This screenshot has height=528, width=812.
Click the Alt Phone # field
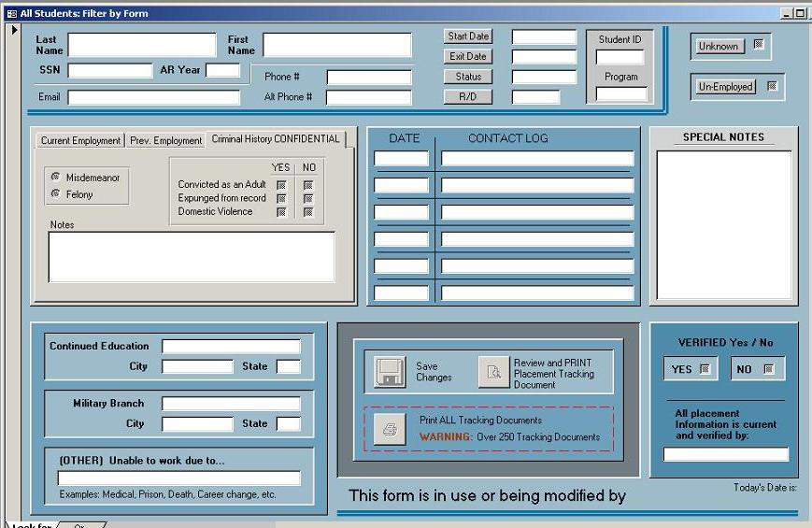[x=369, y=97]
